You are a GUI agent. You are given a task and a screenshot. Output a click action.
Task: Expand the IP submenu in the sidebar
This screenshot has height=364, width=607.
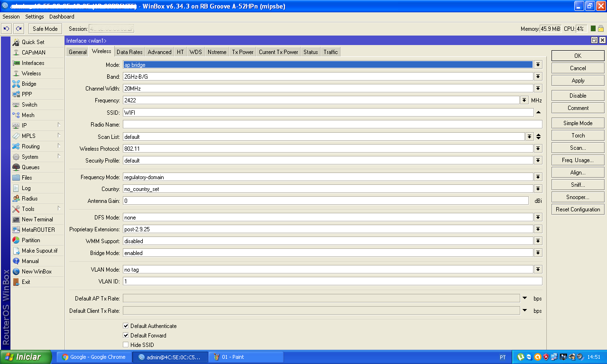pyautogui.click(x=59, y=125)
